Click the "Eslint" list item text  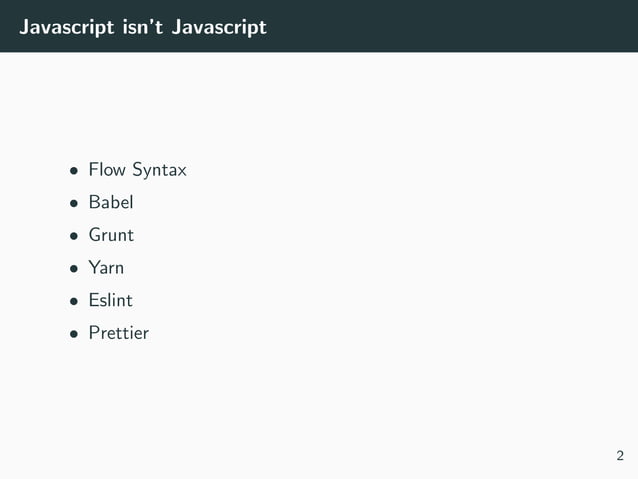(x=110, y=300)
